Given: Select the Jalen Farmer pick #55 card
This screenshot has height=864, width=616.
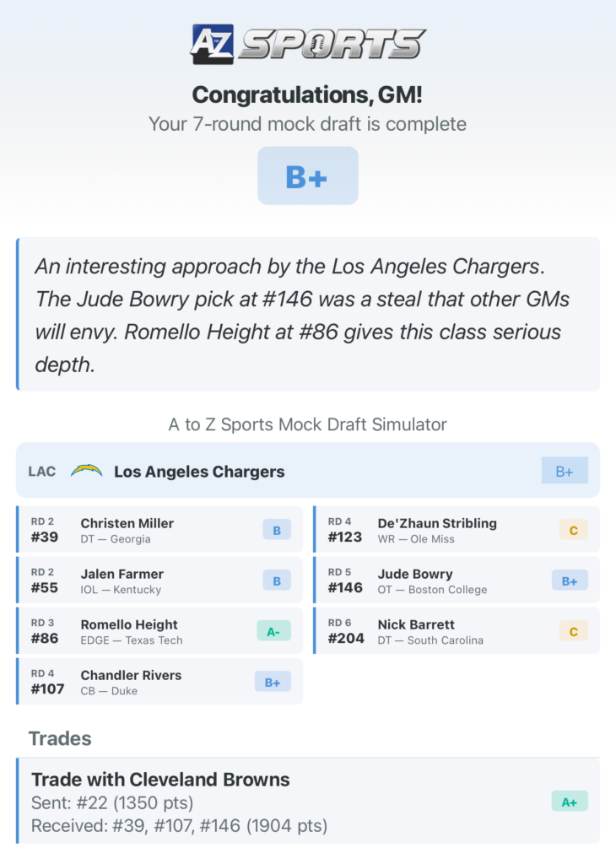Looking at the screenshot, I should 159,580.
